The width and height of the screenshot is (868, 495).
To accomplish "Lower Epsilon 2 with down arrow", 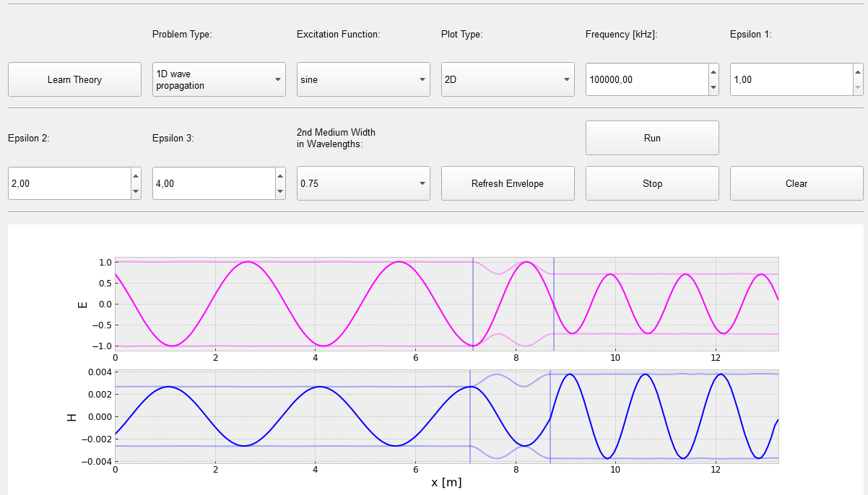I will tap(136, 191).
